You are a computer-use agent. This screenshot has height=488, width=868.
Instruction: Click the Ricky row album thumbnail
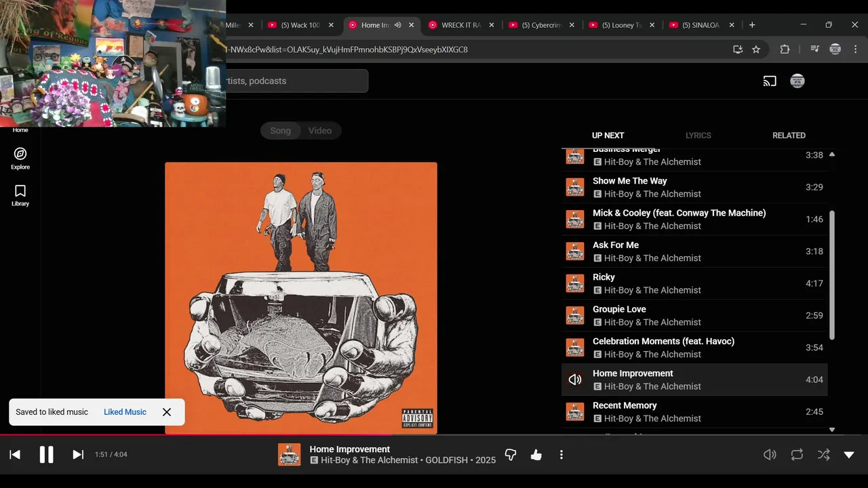tap(575, 283)
